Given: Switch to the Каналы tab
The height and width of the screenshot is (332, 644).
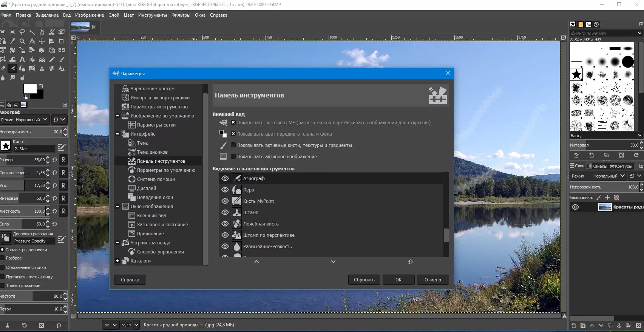Looking at the screenshot, I should [597, 166].
